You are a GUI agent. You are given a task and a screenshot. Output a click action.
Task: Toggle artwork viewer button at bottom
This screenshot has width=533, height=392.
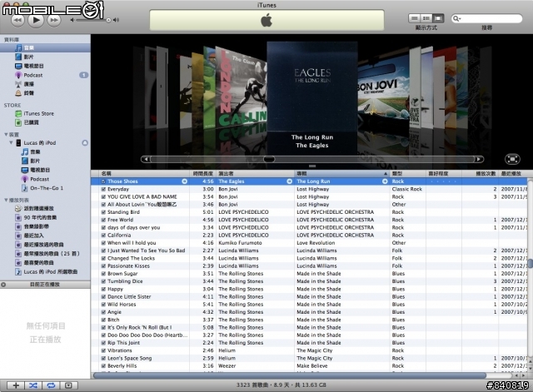click(68, 385)
